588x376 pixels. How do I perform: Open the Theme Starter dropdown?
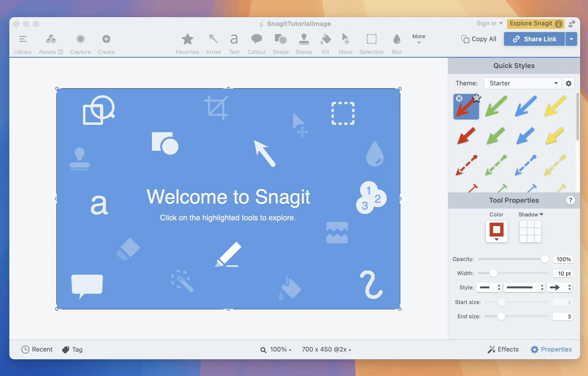point(522,83)
